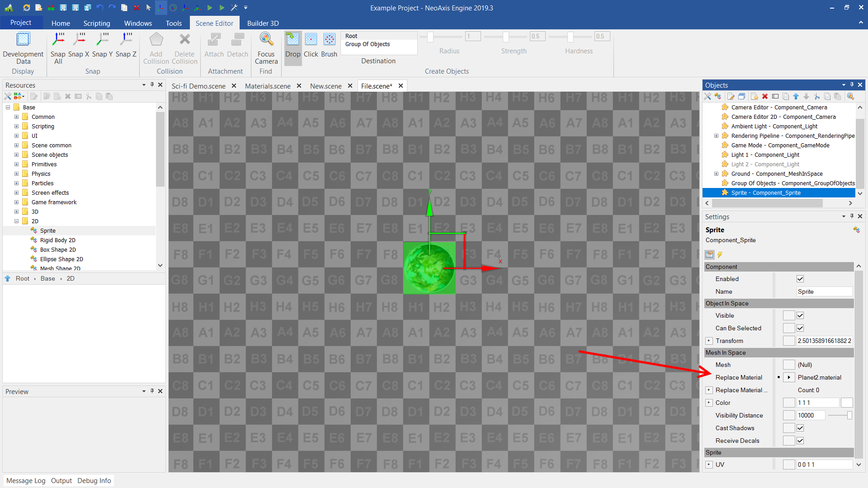Toggle the Cast Shadows checkbox
The width and height of the screenshot is (868, 488).
click(x=800, y=428)
